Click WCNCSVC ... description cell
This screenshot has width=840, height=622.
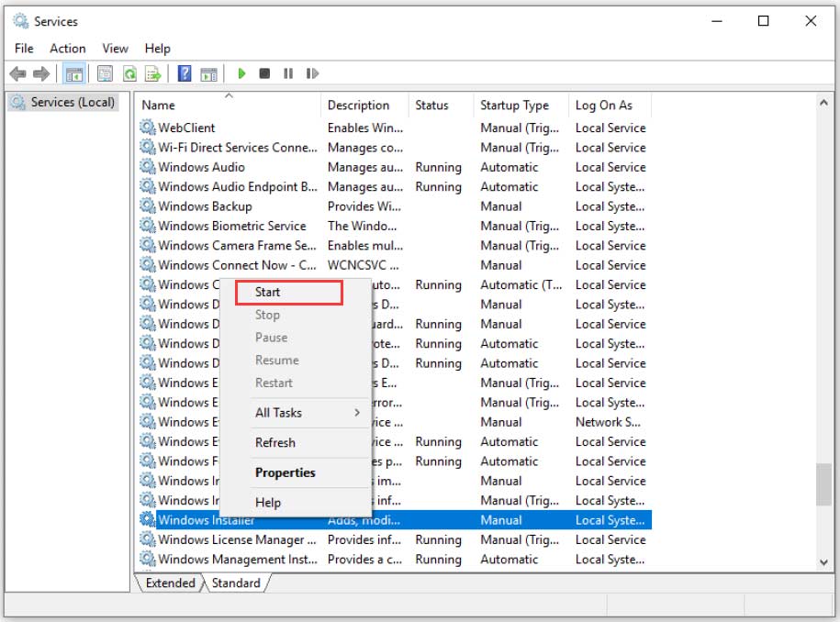pyautogui.click(x=363, y=265)
